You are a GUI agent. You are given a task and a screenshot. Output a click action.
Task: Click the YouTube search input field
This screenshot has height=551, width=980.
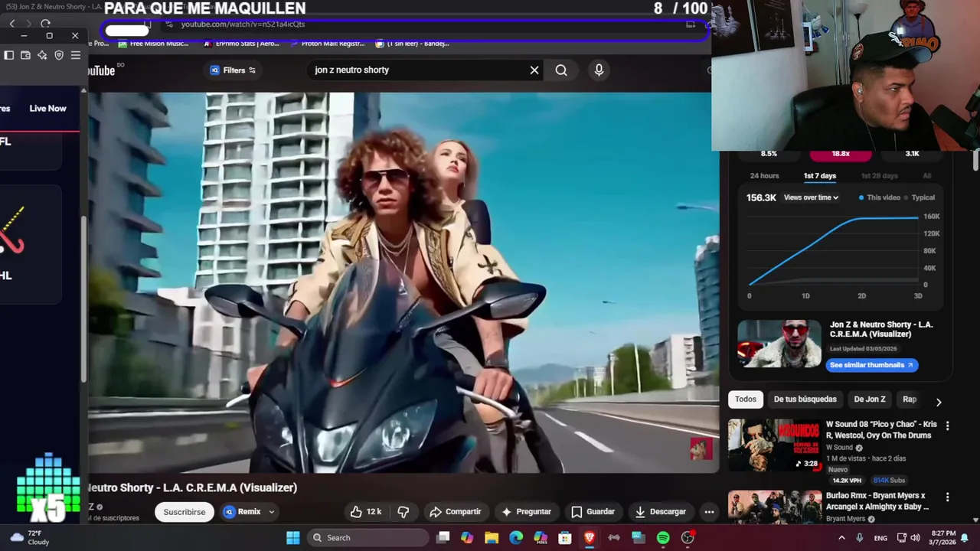point(417,70)
